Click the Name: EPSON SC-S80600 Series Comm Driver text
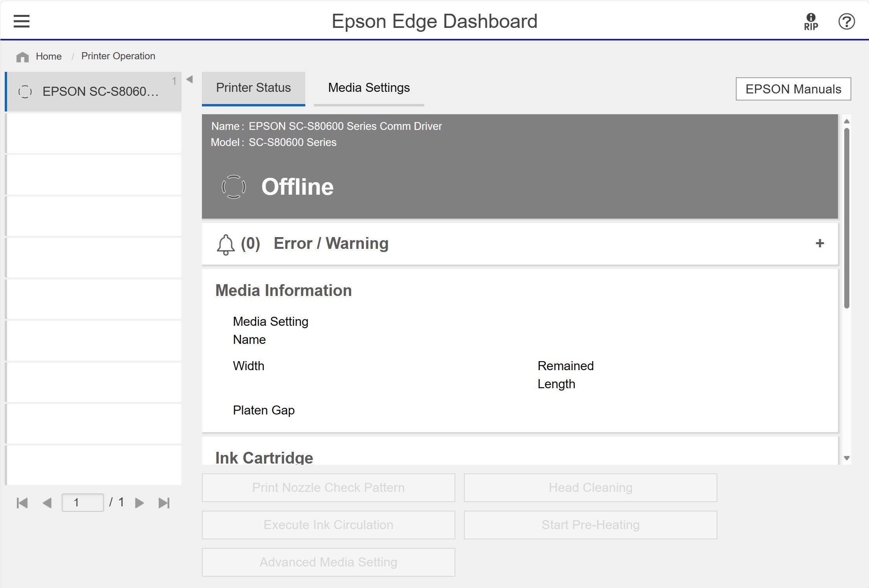The image size is (869, 588). tap(326, 126)
